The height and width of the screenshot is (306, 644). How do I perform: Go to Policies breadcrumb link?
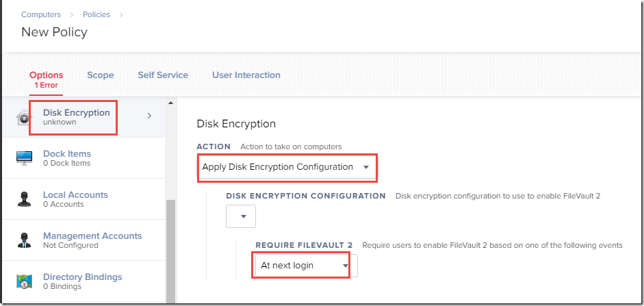pyautogui.click(x=96, y=14)
